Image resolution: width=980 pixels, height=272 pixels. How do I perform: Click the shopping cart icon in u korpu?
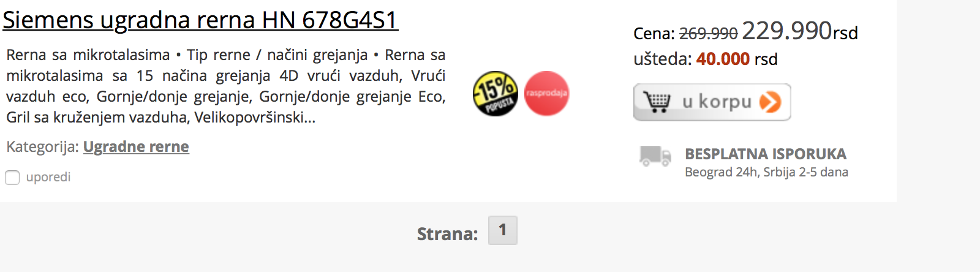657,102
